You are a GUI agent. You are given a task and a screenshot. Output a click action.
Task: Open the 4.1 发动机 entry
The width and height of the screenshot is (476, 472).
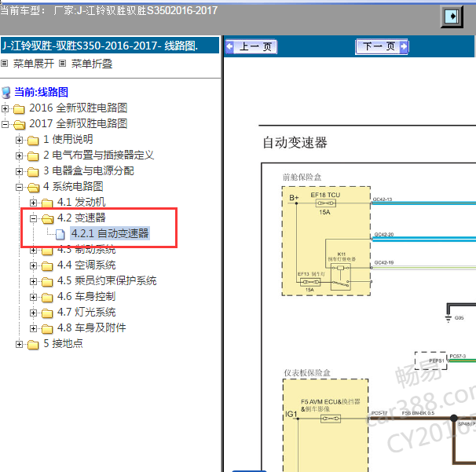pos(82,202)
